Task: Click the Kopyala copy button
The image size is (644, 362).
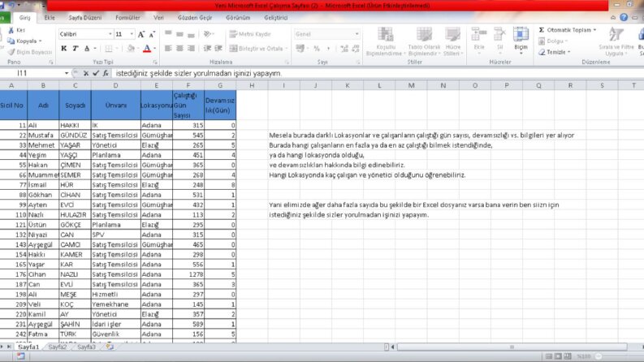Action: (x=24, y=41)
